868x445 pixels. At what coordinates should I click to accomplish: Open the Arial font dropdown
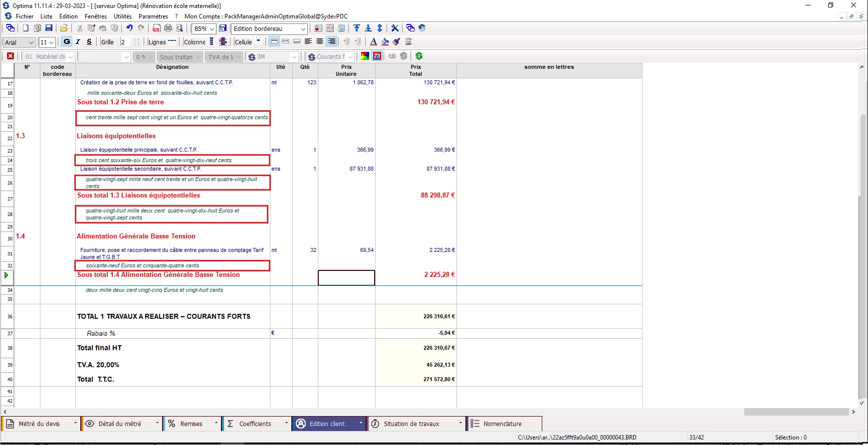pos(31,42)
